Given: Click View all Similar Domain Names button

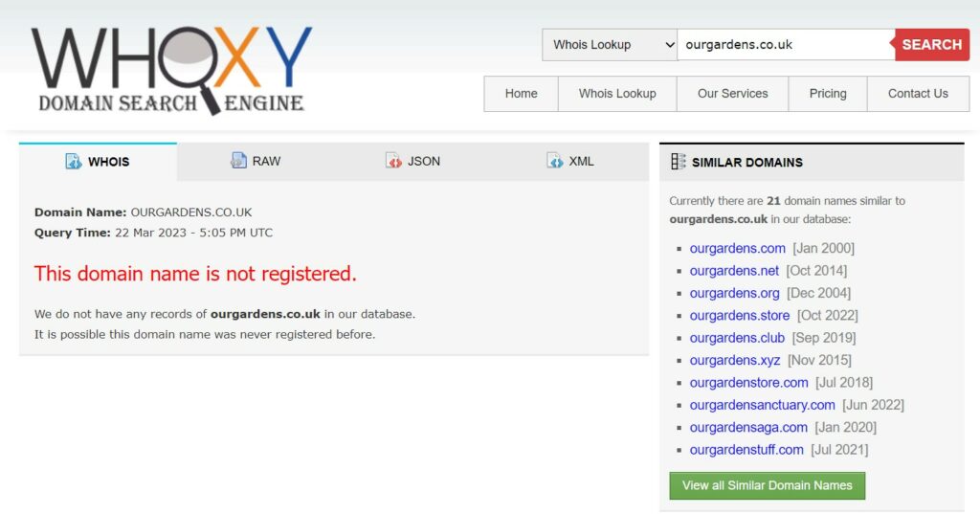Looking at the screenshot, I should pos(767,485).
